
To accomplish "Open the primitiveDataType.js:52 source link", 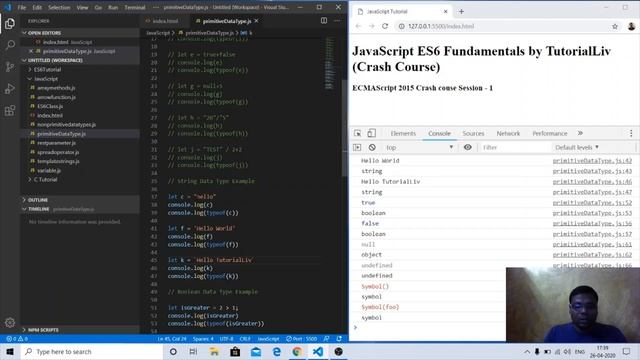I will tap(592, 203).
